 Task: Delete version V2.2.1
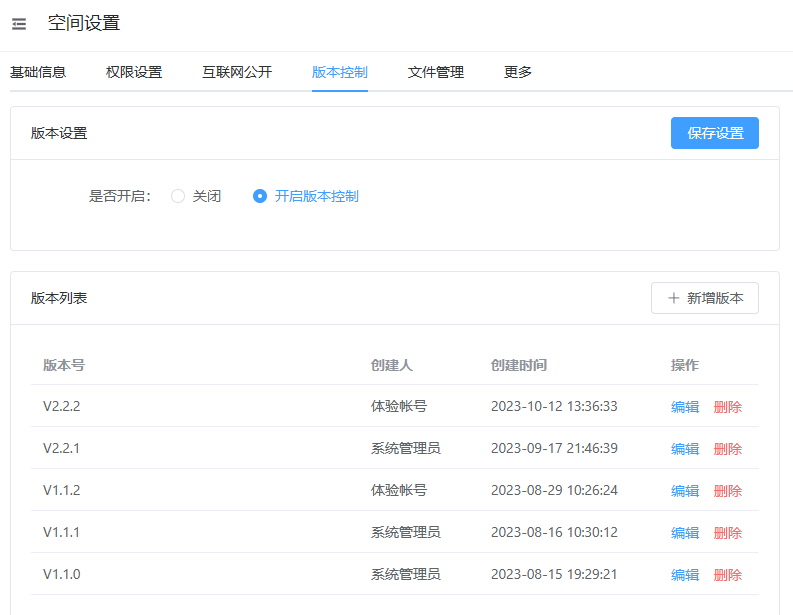pos(728,449)
